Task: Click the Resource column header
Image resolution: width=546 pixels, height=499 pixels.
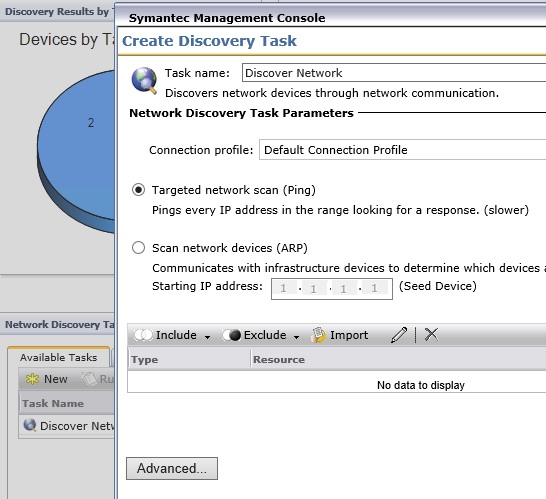Action: coord(399,359)
